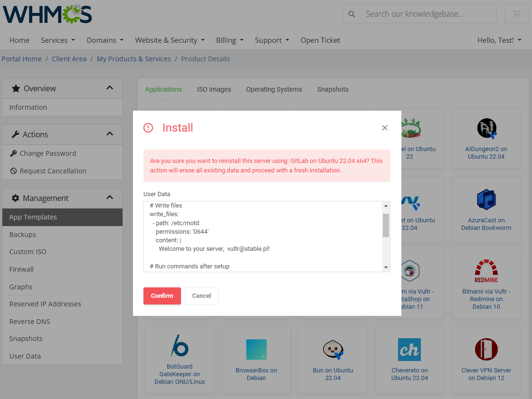Open Custom ISO in the sidebar
The width and height of the screenshot is (532, 399).
tap(62, 252)
